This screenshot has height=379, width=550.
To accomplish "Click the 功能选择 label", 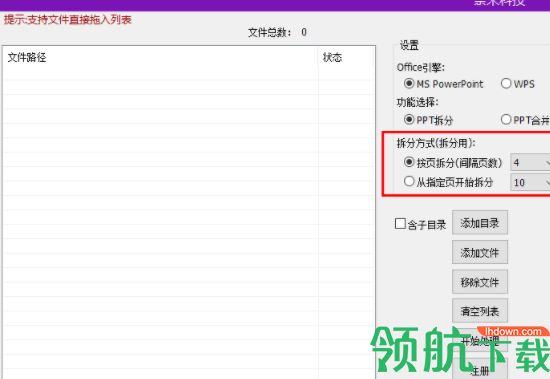I will (x=417, y=102).
